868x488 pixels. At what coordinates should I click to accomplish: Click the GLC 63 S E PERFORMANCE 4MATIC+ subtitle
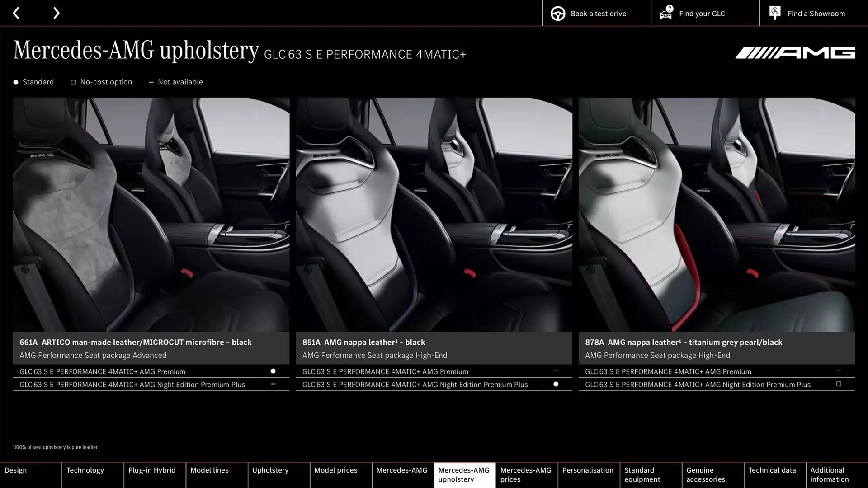click(x=365, y=54)
